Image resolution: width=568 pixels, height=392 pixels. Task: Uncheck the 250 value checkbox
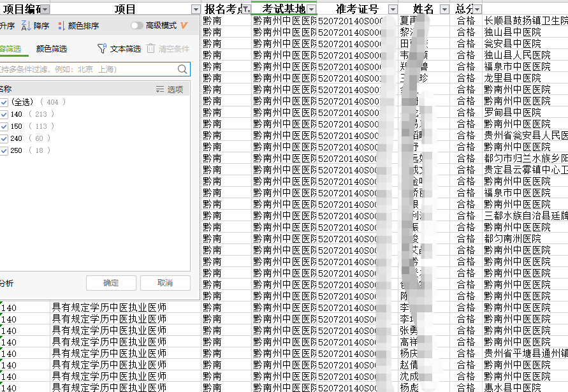point(4,150)
